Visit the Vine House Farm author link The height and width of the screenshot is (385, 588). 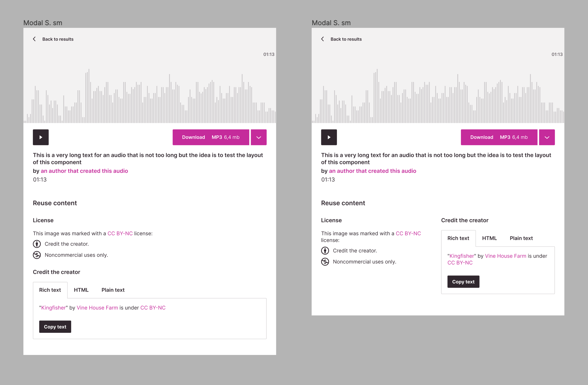tap(97, 307)
